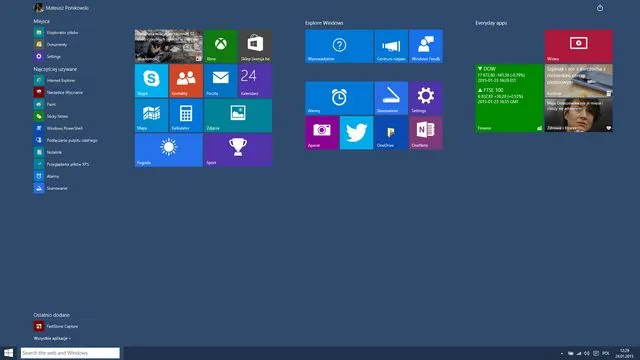
Task: Open the Pogoda weather tile
Action: point(169,150)
